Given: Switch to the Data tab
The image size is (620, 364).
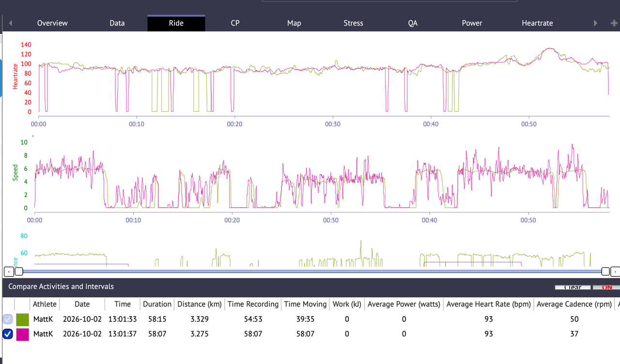Looking at the screenshot, I should click(117, 23).
